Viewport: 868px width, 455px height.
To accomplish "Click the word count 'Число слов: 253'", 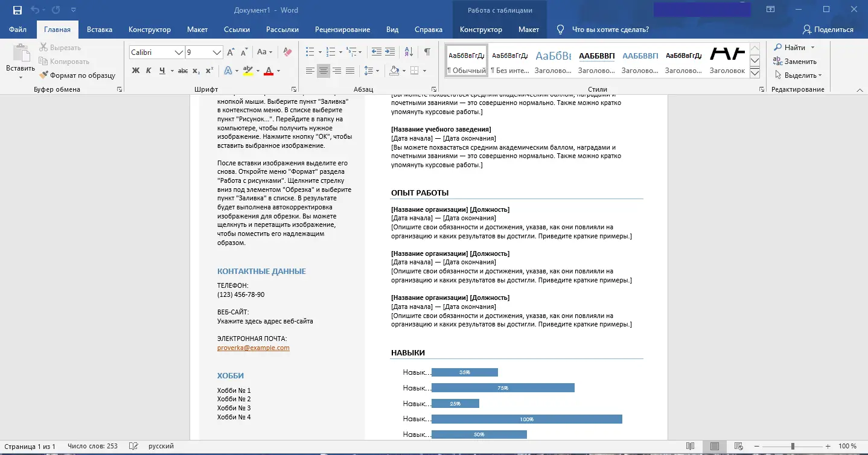I will 92,447.
